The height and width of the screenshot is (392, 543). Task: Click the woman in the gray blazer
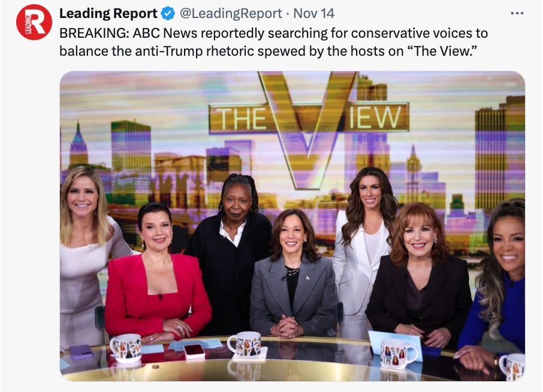click(293, 273)
